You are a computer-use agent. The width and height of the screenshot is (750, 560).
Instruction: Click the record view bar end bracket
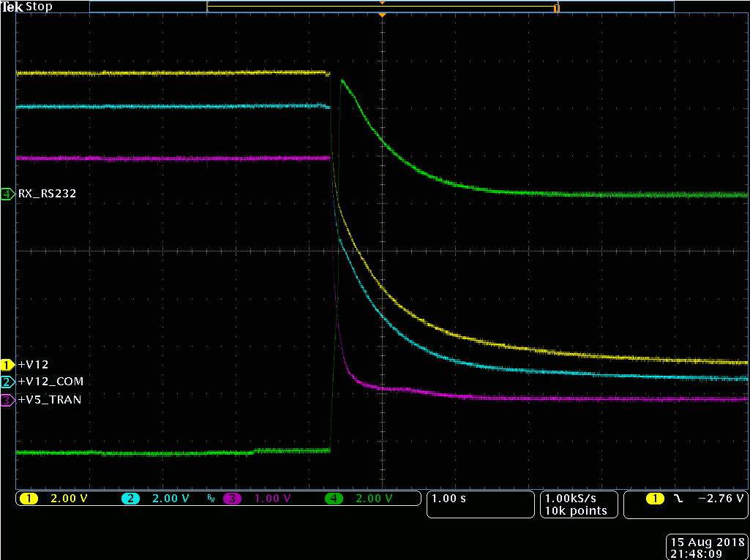pos(557,7)
